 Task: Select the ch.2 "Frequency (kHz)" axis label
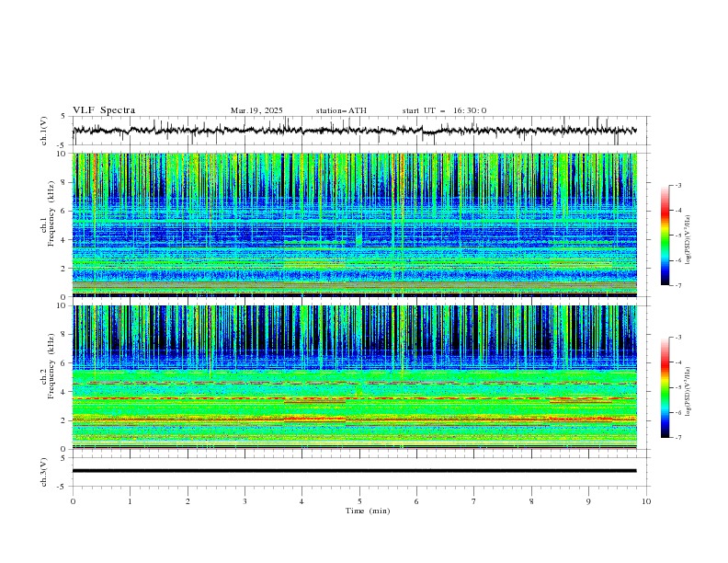coord(51,365)
